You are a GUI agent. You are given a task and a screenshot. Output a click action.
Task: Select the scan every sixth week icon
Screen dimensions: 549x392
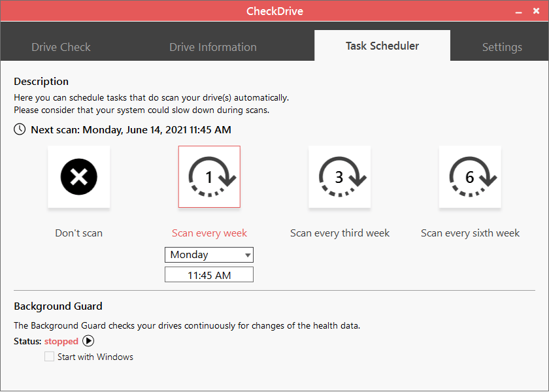coord(470,176)
